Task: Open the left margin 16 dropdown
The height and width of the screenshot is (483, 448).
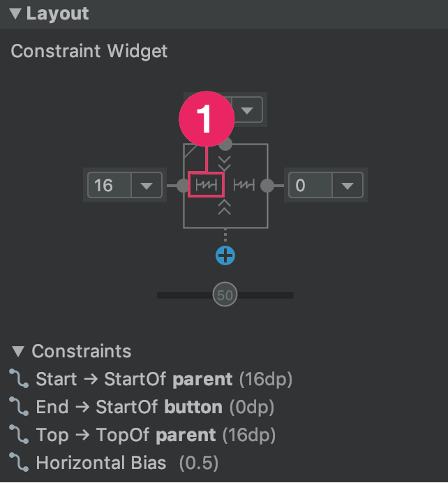Action: pyautogui.click(x=147, y=186)
